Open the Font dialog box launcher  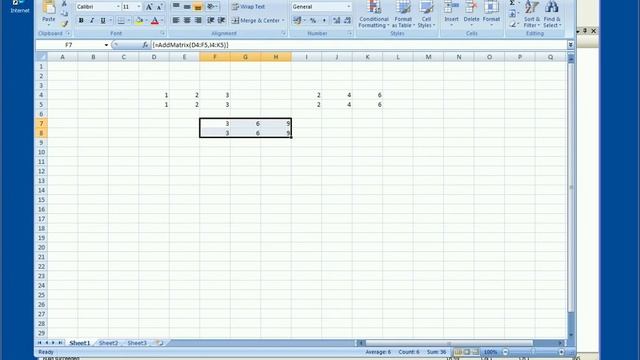pyautogui.click(x=162, y=33)
